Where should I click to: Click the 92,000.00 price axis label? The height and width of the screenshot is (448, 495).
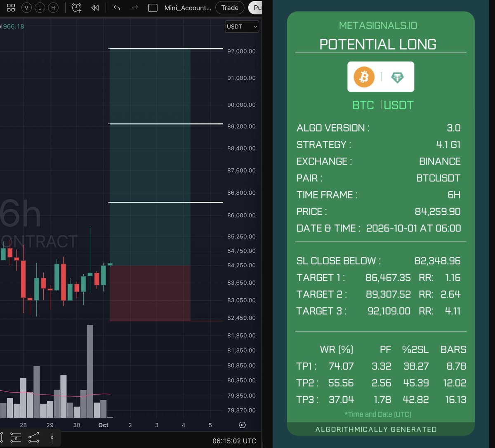pos(241,51)
